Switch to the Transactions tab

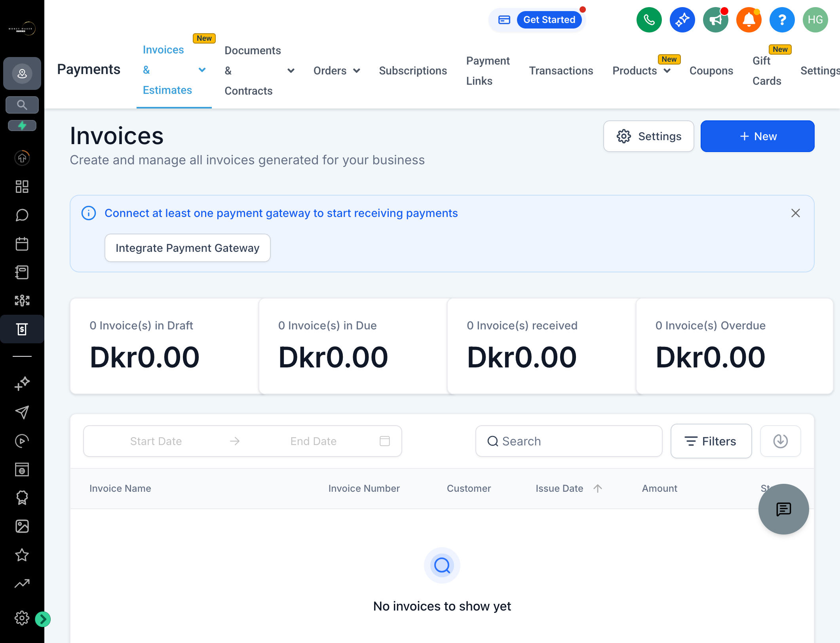click(x=561, y=71)
